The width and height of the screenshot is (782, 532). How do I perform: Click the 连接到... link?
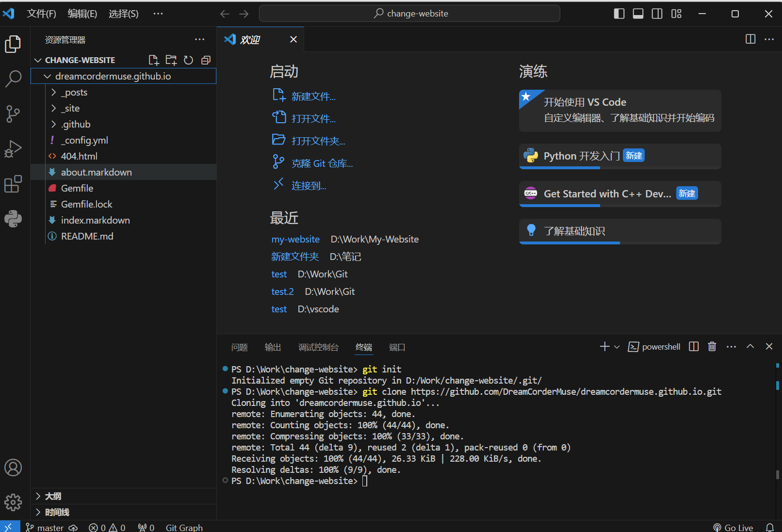click(x=309, y=186)
